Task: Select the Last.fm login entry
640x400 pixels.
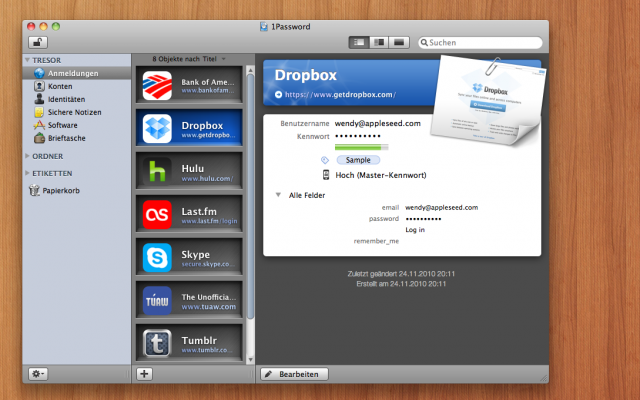Action: coord(189,214)
